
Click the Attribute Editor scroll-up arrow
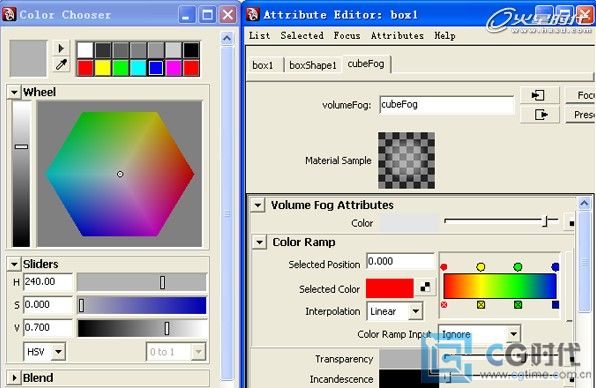[584, 204]
